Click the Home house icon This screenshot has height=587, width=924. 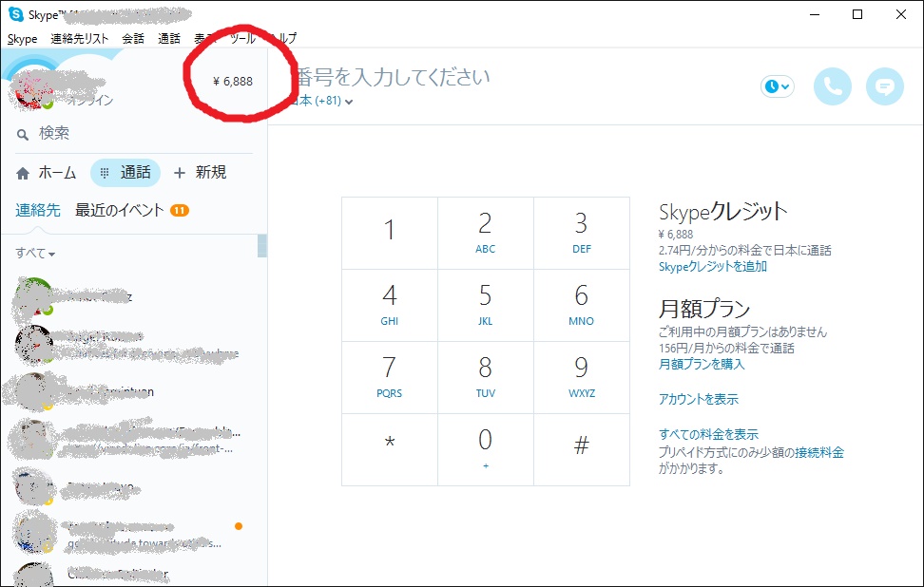point(23,173)
